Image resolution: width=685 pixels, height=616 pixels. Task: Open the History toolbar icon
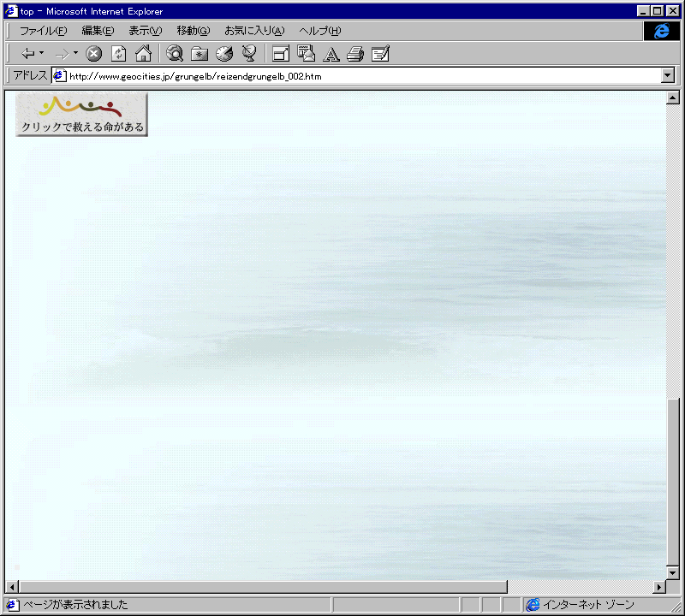point(224,53)
